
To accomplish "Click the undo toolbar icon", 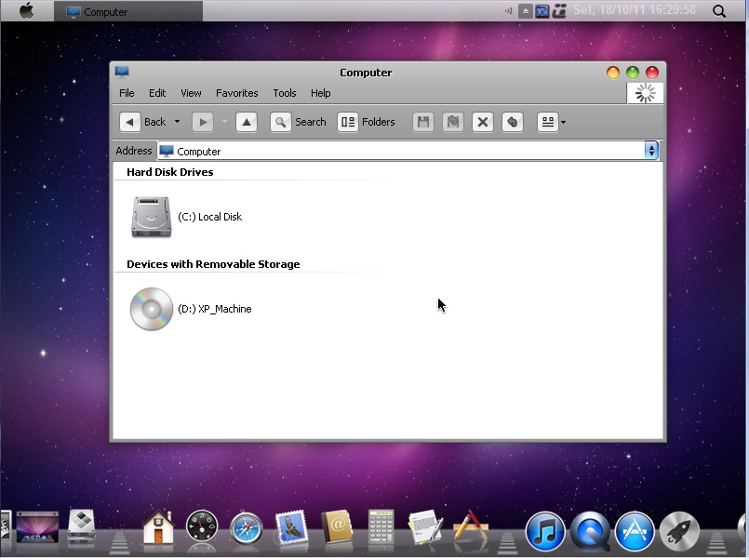I will tap(512, 122).
